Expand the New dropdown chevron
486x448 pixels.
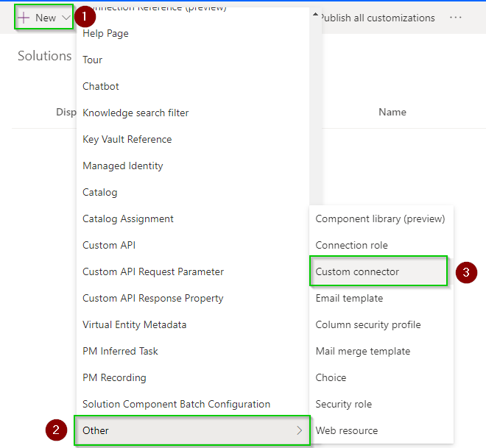click(x=66, y=18)
